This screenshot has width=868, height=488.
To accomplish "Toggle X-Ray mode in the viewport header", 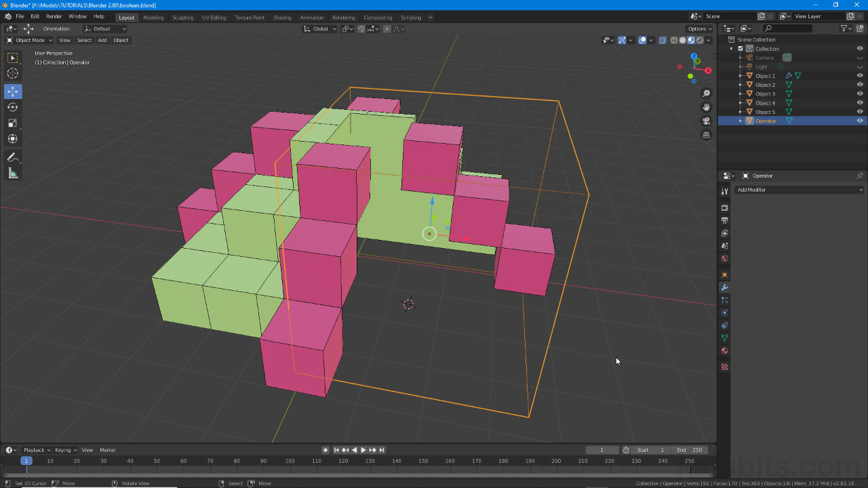I will (663, 39).
